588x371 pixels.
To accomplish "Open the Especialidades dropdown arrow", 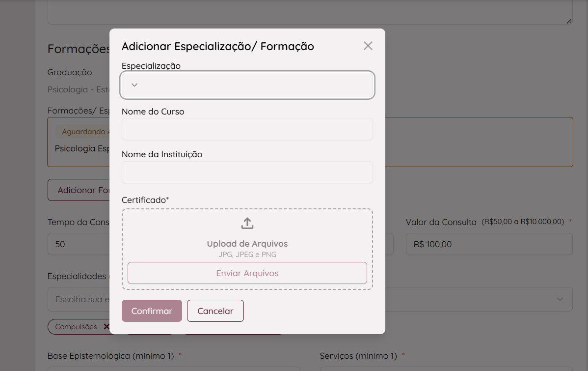I will pyautogui.click(x=560, y=299).
